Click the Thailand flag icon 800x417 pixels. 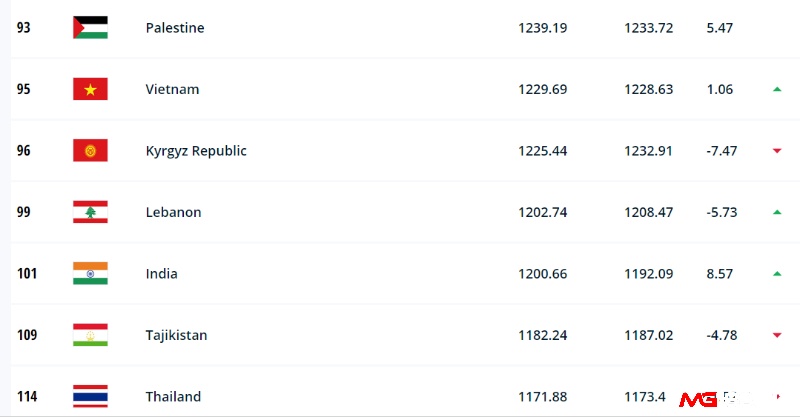pos(90,396)
